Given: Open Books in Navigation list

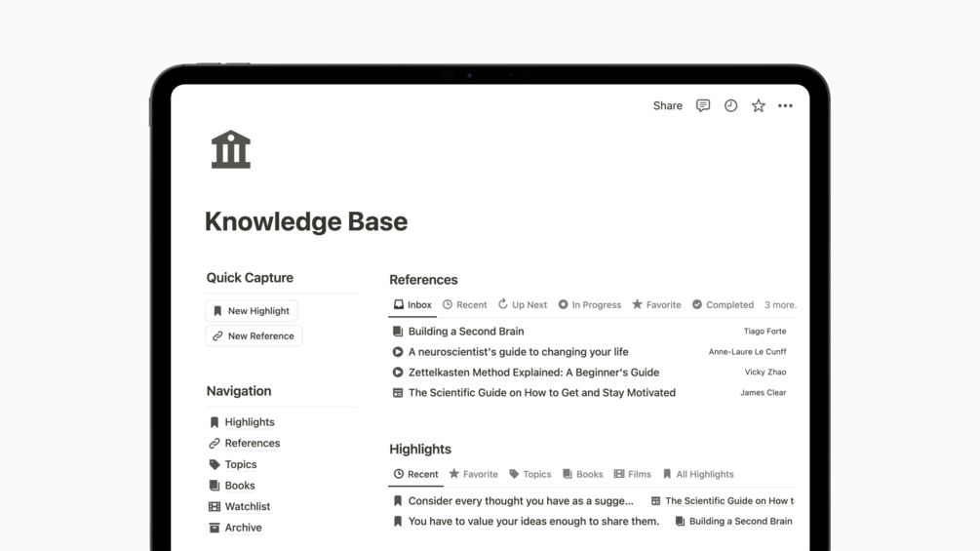Looking at the screenshot, I should click(x=240, y=486).
